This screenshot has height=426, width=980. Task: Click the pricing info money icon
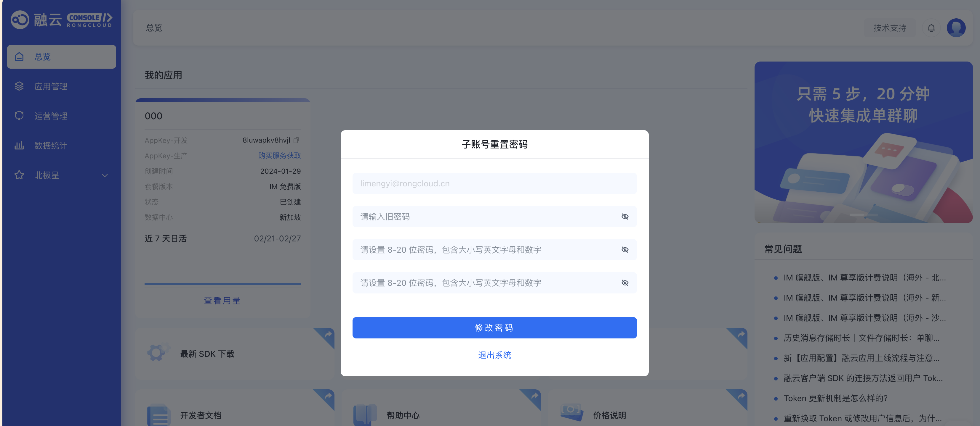[x=571, y=412]
